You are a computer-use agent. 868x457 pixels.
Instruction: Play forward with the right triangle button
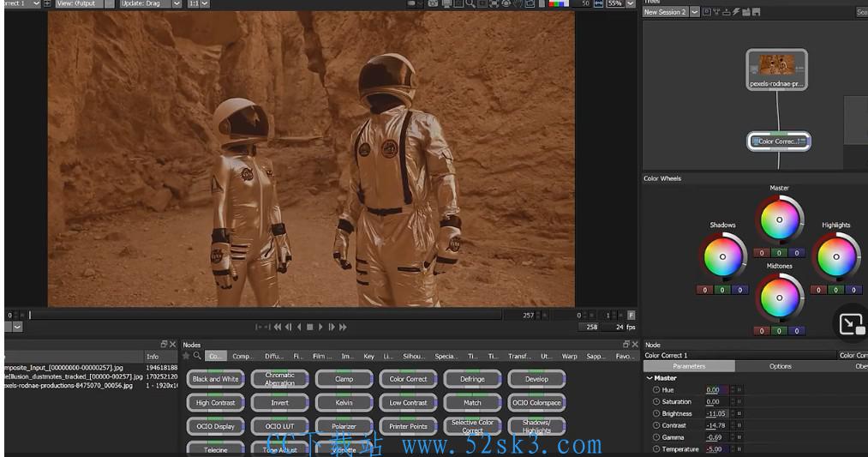(x=320, y=328)
